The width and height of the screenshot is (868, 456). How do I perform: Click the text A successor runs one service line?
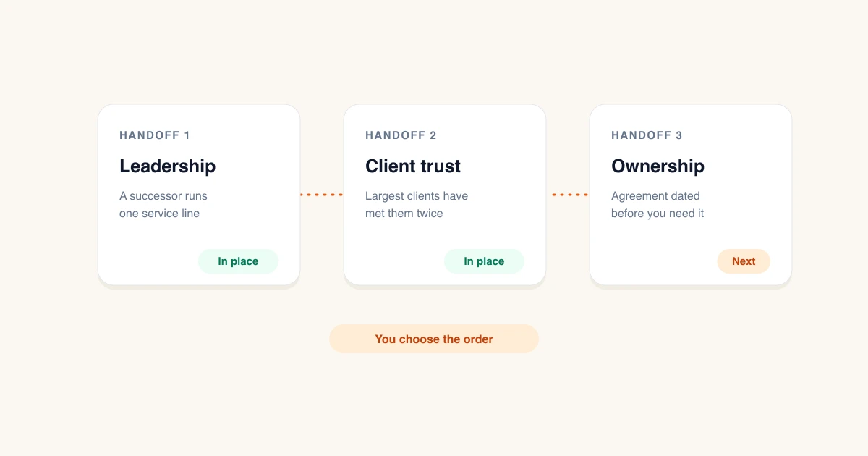pyautogui.click(x=163, y=205)
